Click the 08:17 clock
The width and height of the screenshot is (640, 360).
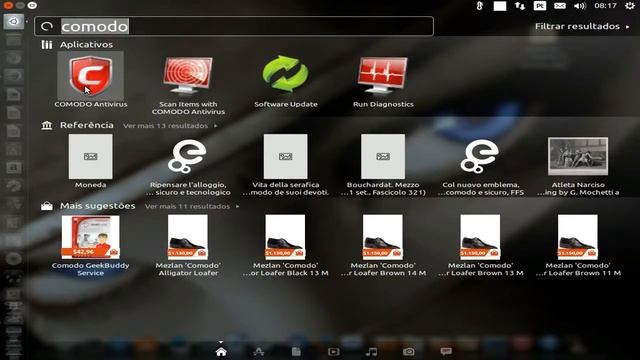(x=605, y=6)
